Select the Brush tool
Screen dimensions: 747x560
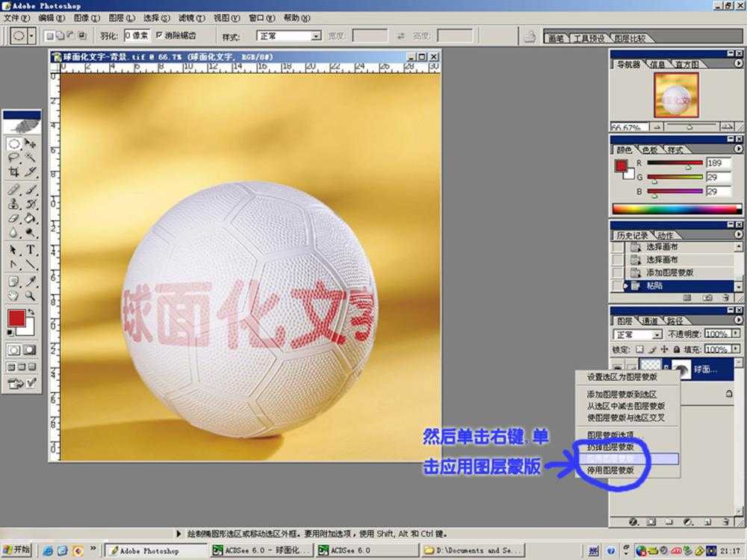click(31, 190)
